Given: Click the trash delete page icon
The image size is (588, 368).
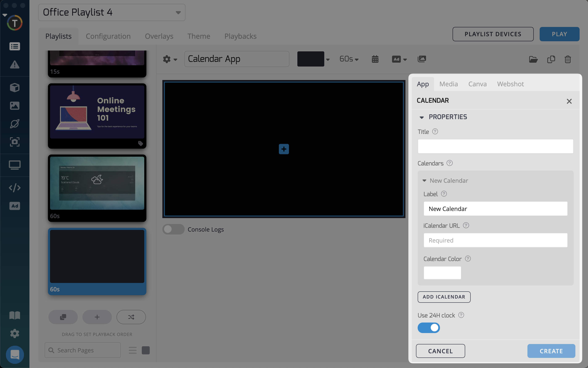Looking at the screenshot, I should click(x=568, y=59).
